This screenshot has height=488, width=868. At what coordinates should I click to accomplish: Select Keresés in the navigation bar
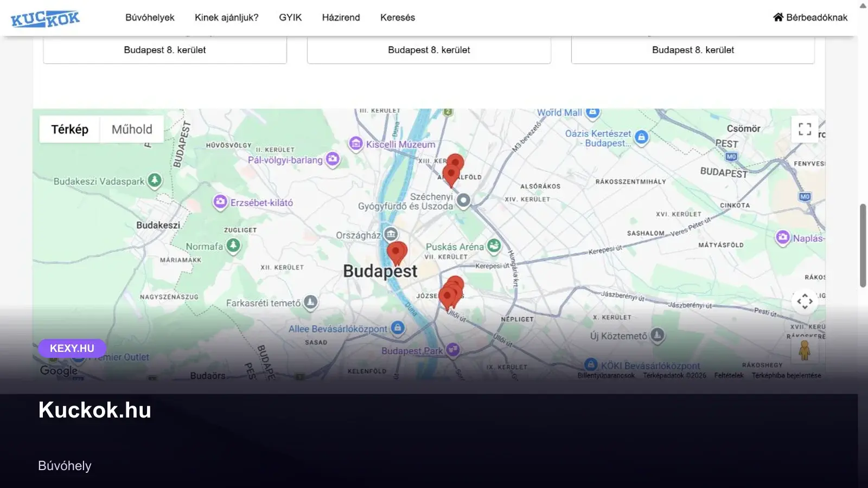pos(398,17)
